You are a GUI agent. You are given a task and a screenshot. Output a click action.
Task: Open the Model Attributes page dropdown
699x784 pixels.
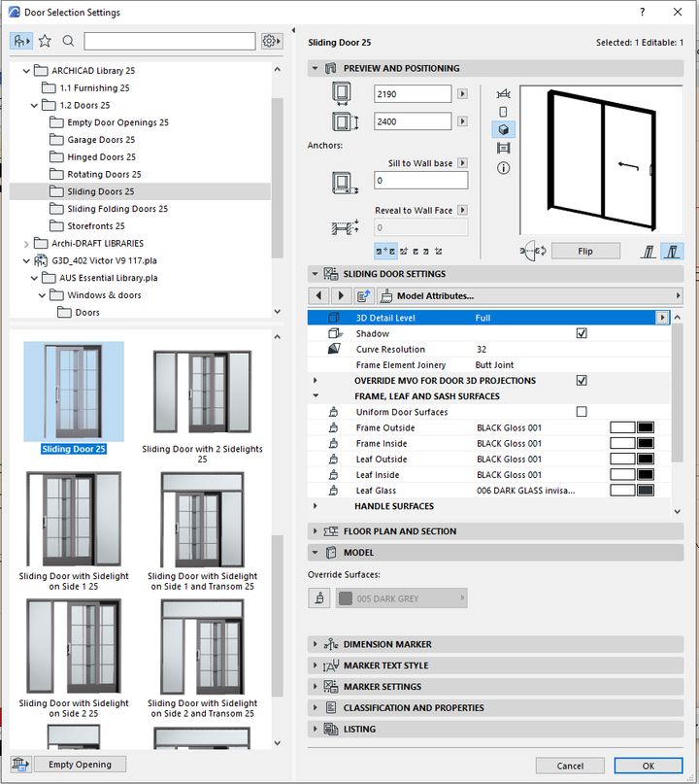(530, 296)
